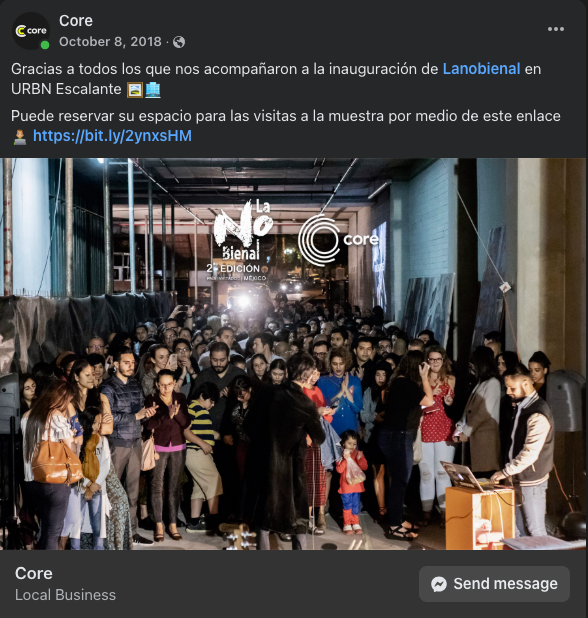The width and height of the screenshot is (588, 618).
Task: Click the office building emoji after Escalante
Action: [153, 90]
